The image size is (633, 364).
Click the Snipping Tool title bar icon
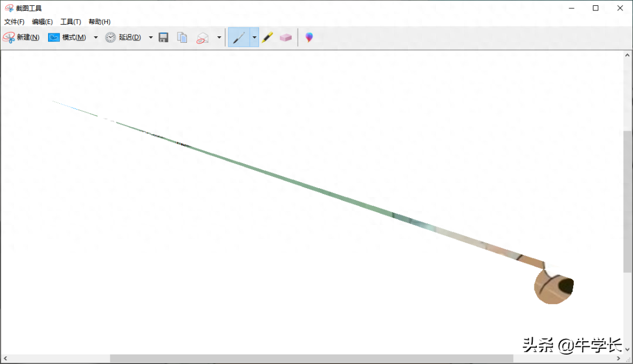pyautogui.click(x=9, y=8)
